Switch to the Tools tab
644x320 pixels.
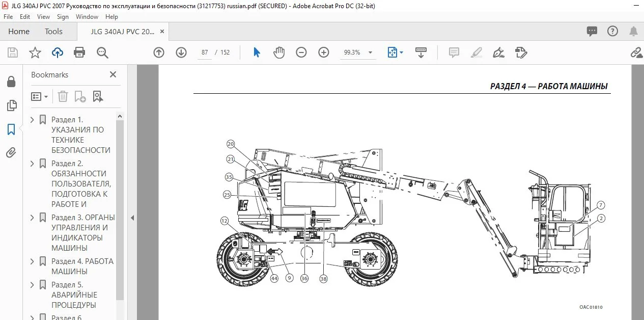coord(53,32)
